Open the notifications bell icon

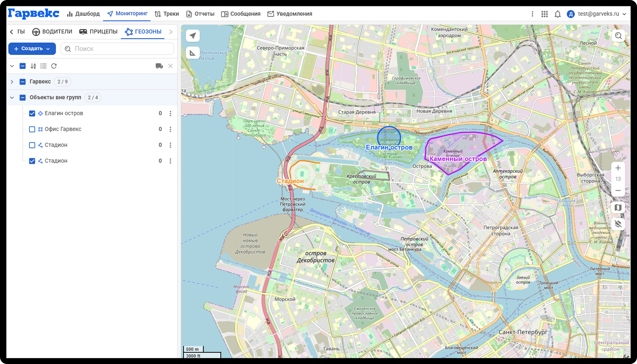[x=557, y=14]
